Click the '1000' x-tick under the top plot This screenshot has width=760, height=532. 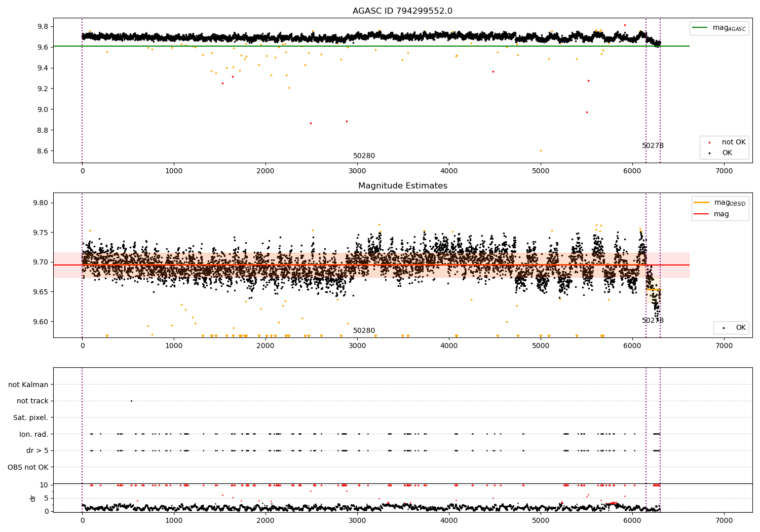174,171
